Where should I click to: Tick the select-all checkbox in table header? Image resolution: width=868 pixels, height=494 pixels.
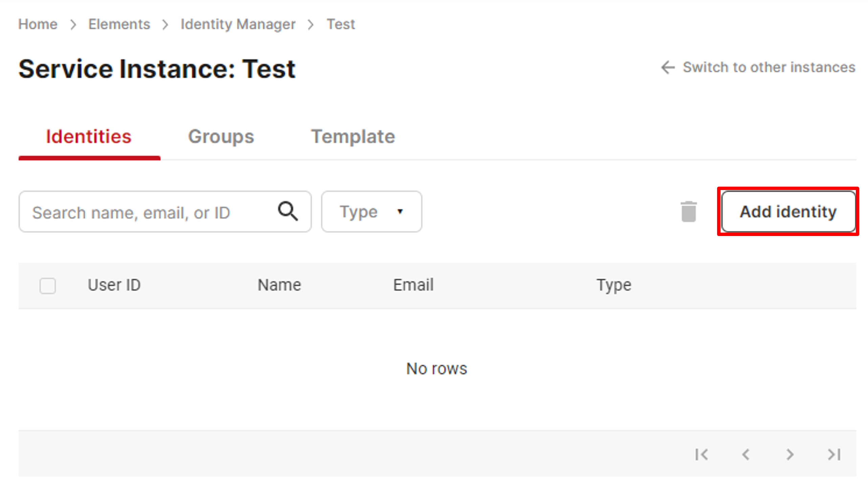[x=47, y=285]
